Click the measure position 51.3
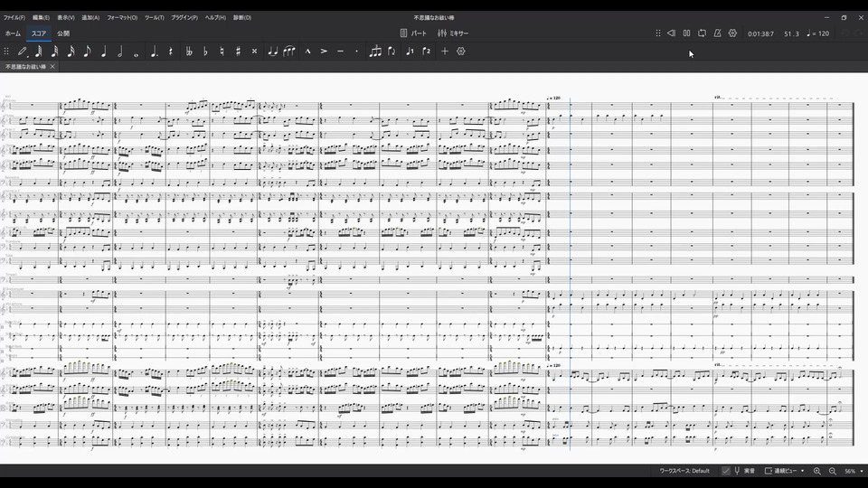 tap(792, 33)
